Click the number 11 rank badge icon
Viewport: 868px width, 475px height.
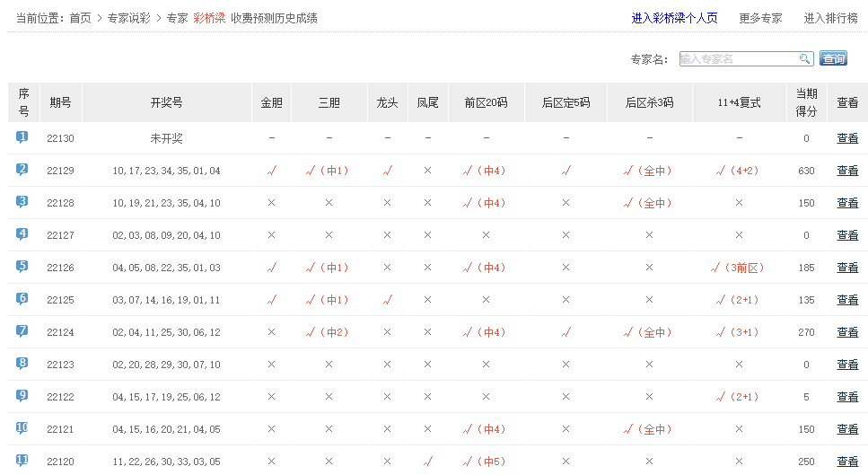(x=22, y=461)
